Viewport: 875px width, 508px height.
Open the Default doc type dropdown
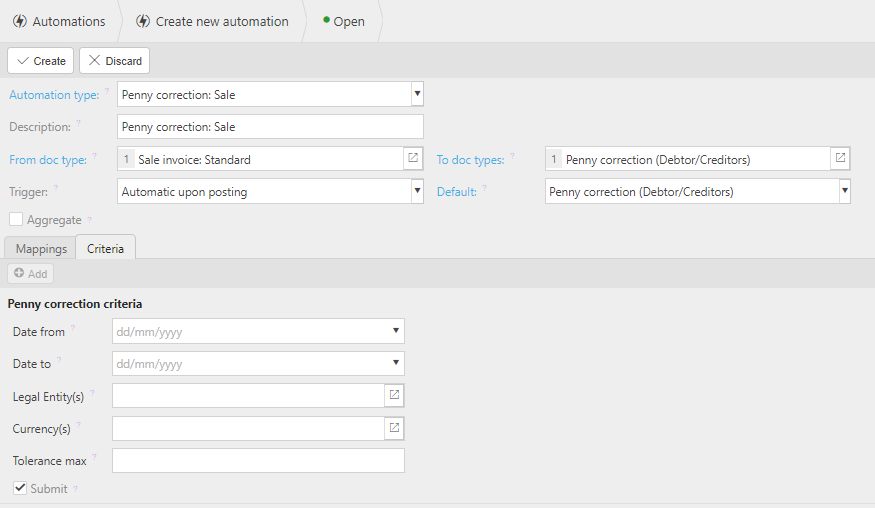[845, 191]
